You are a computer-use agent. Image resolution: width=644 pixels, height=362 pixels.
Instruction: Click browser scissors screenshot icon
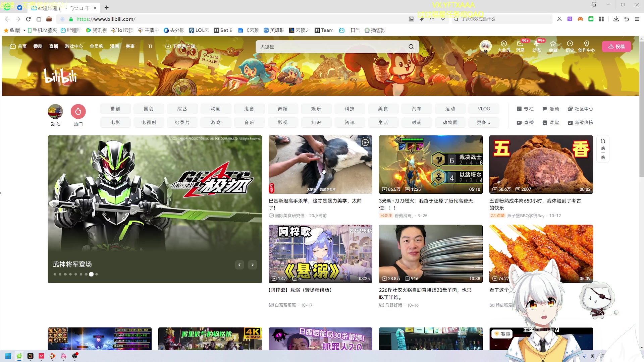tap(559, 19)
